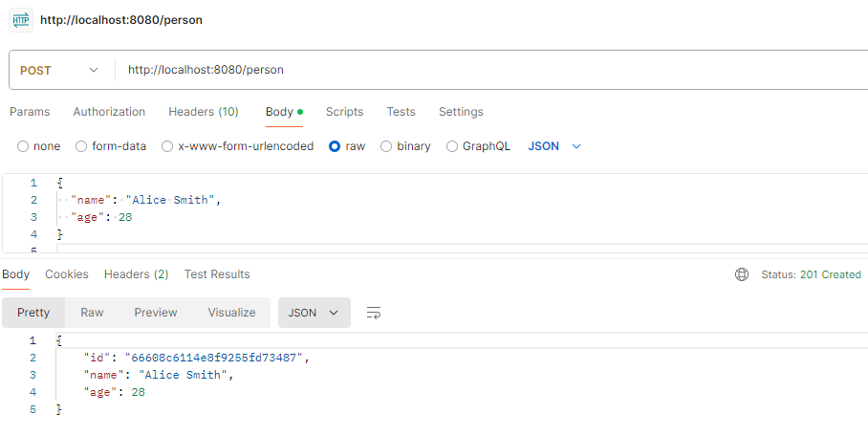Click the globe network icon near status
This screenshot has width=868, height=436.
pyautogui.click(x=742, y=274)
